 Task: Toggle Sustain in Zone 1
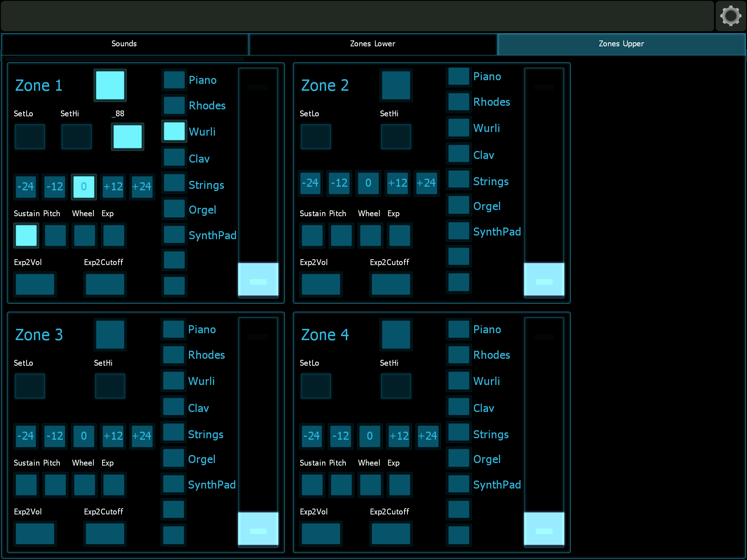tap(26, 236)
